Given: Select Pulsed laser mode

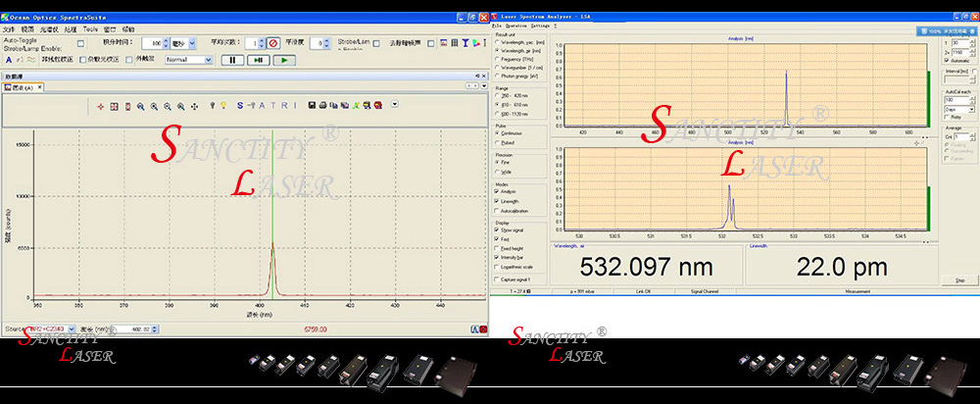Looking at the screenshot, I should click(505, 142).
